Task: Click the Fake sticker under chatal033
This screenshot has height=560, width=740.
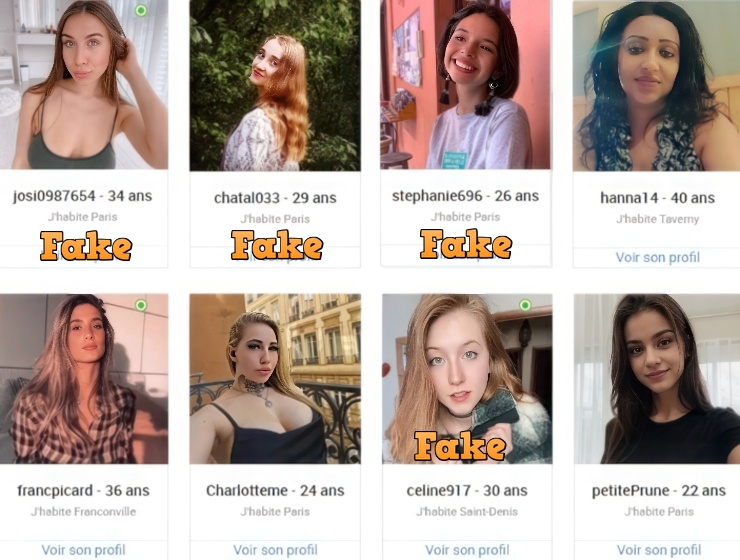Action: click(277, 245)
